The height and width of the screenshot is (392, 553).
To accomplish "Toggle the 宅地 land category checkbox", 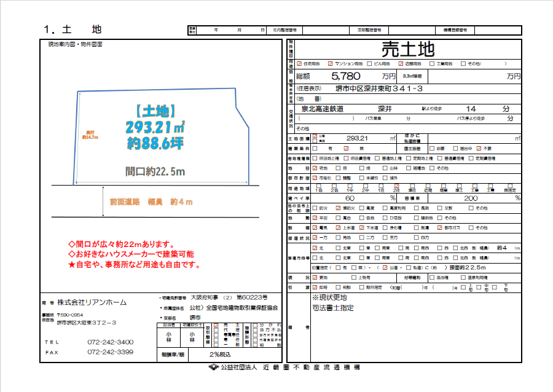I will (315, 168).
